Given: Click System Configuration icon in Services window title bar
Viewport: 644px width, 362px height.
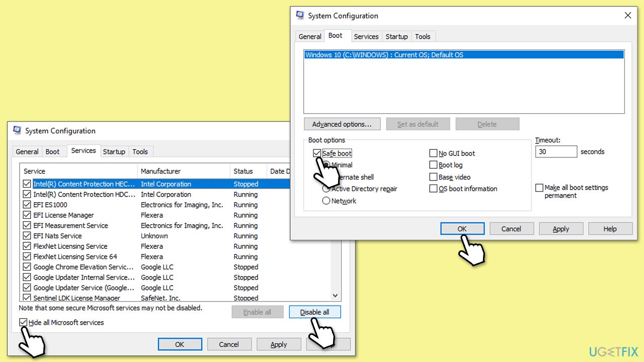Looking at the screenshot, I should (18, 131).
